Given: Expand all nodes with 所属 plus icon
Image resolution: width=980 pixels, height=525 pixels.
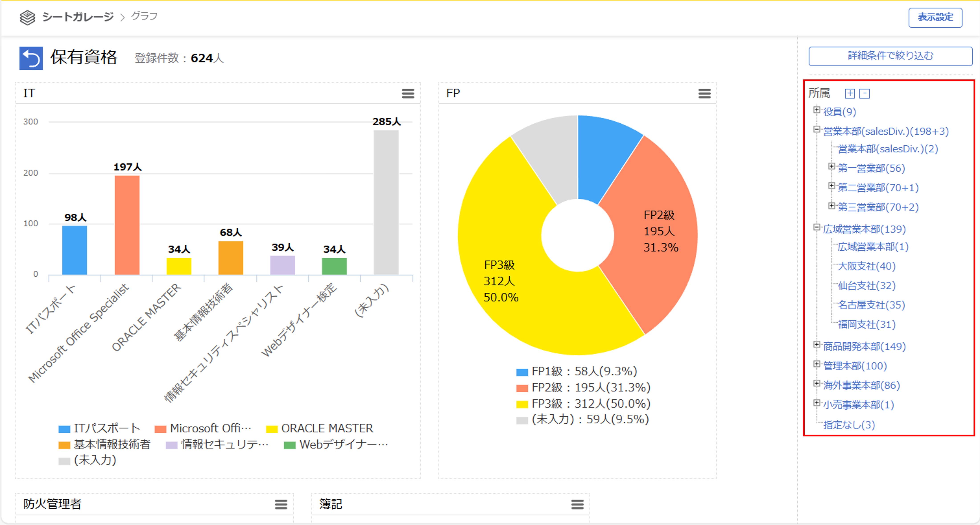Looking at the screenshot, I should click(x=849, y=93).
